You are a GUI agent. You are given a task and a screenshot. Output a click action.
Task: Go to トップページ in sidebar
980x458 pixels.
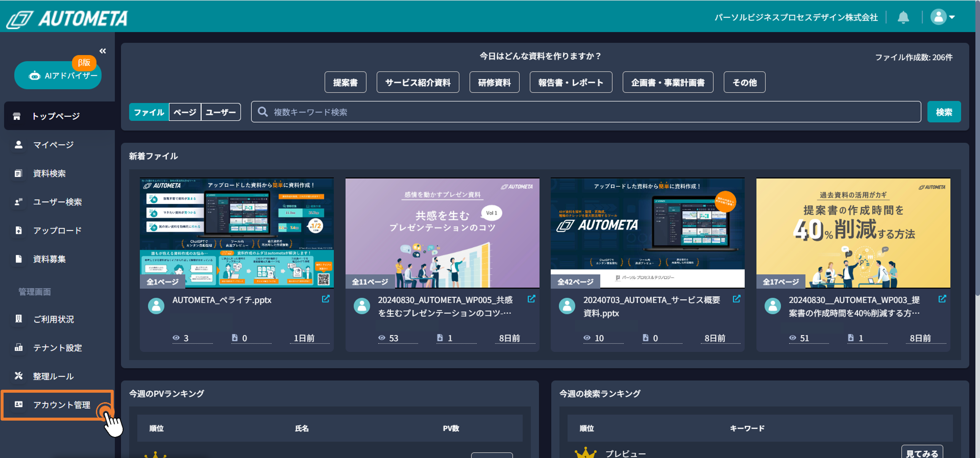[x=59, y=116]
